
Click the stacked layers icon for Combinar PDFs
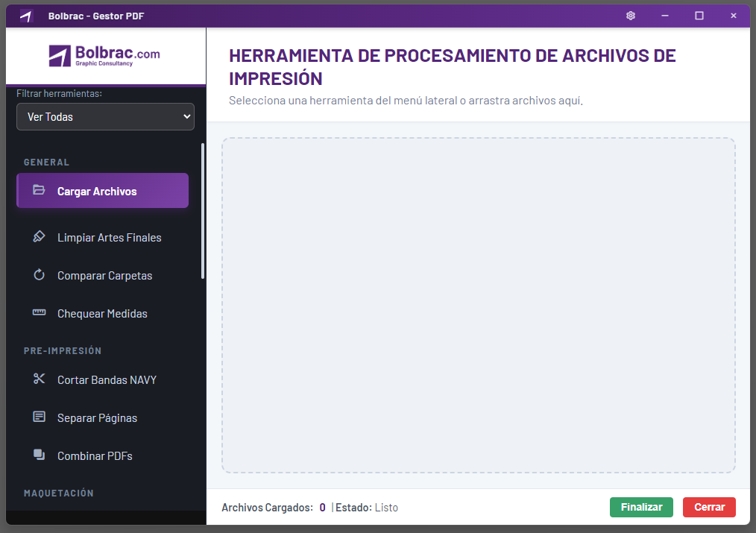pyautogui.click(x=39, y=455)
